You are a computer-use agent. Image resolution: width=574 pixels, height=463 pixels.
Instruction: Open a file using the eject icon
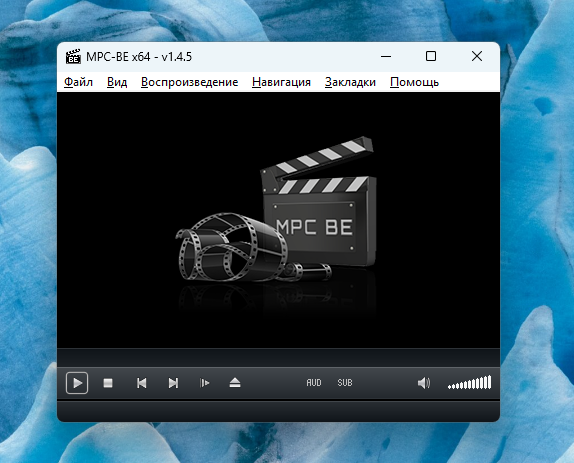235,383
